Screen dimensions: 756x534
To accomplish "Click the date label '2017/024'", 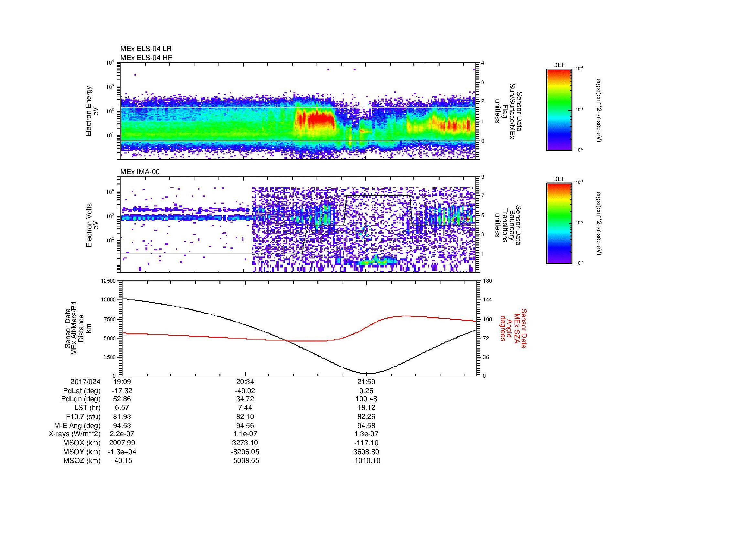I will pos(85,382).
